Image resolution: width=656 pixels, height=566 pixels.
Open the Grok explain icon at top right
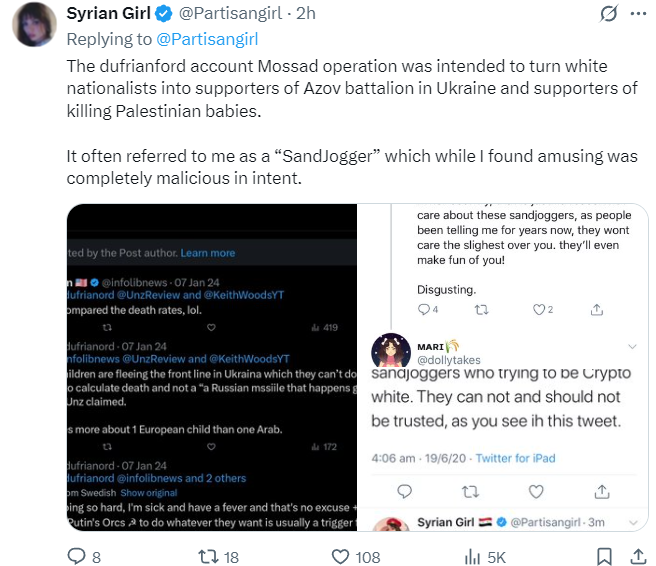coord(606,14)
